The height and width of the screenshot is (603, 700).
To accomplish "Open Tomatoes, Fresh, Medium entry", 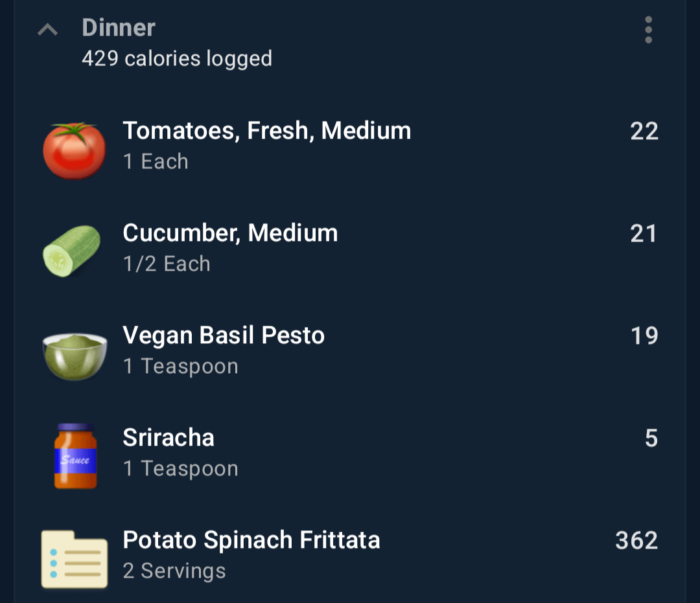I will click(350, 146).
